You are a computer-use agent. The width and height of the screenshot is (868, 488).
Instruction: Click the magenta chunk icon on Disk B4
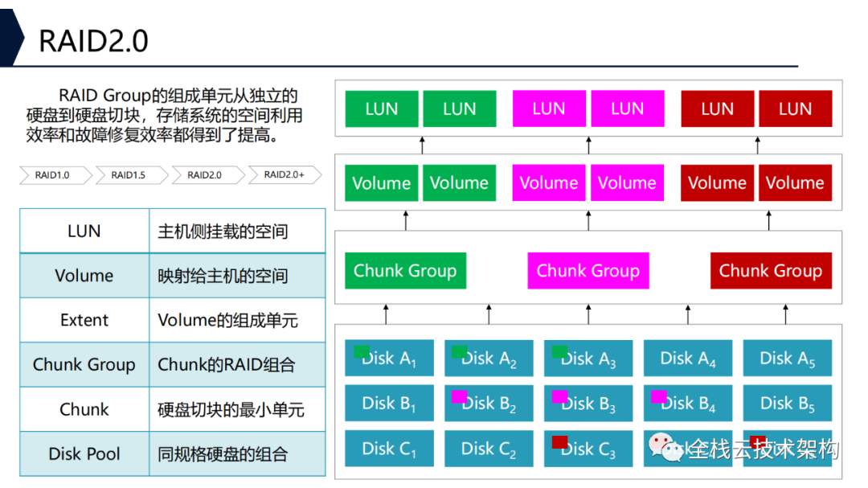[659, 396]
